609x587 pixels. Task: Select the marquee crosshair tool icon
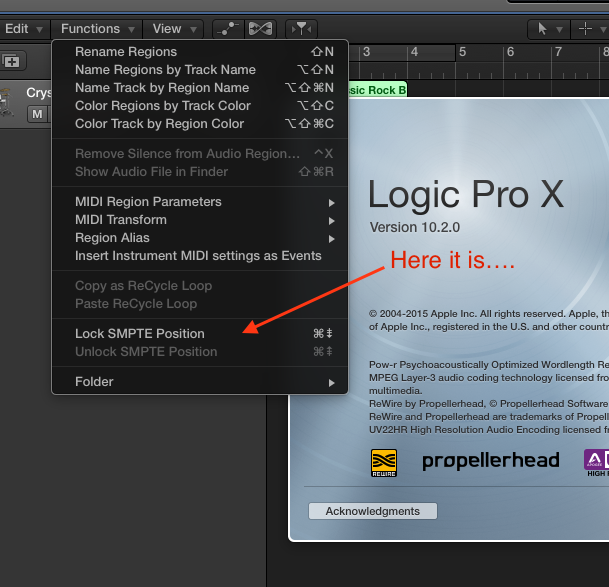point(585,29)
